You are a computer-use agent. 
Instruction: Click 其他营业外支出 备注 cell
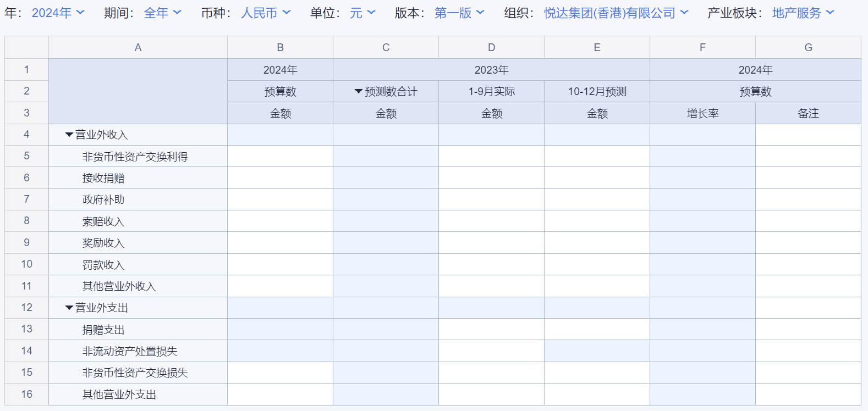pyautogui.click(x=808, y=394)
